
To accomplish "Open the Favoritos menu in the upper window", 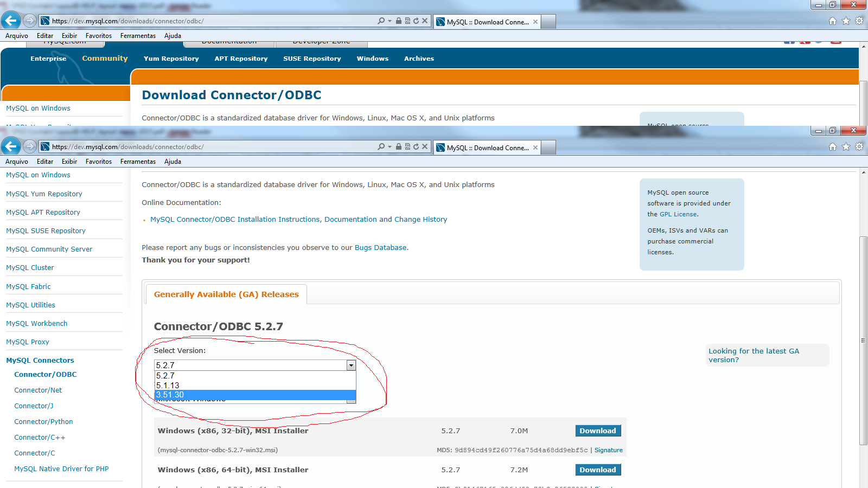I will tap(99, 36).
